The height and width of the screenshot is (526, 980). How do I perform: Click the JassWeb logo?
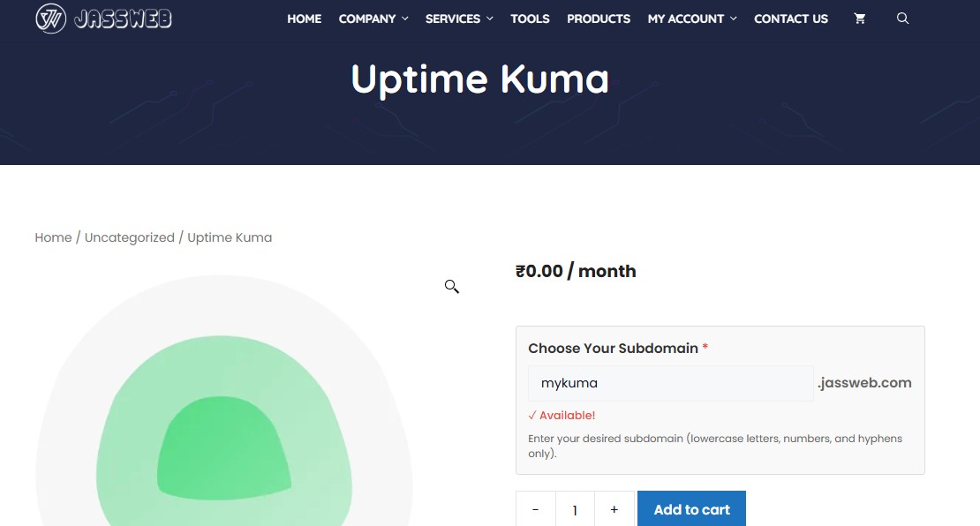click(103, 19)
